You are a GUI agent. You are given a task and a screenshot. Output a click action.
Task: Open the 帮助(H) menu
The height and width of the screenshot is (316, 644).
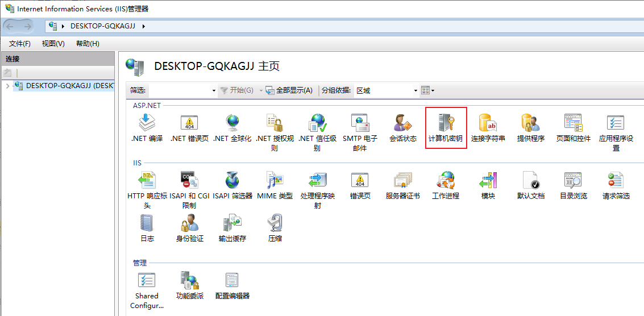(x=88, y=44)
